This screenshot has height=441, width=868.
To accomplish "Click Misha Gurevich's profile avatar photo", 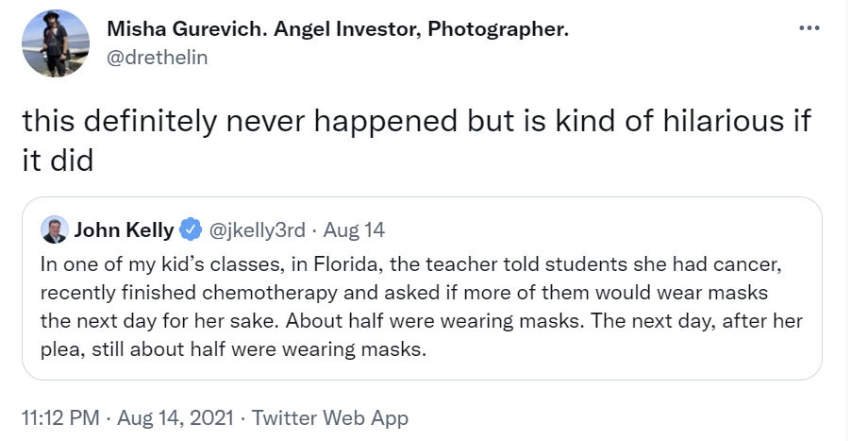I will click(x=56, y=43).
